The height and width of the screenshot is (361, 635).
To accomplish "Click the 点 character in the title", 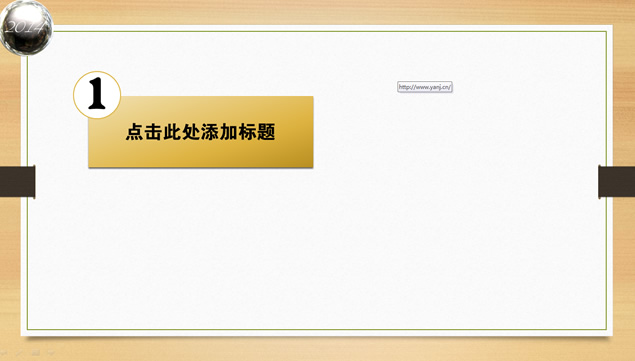I will 134,132.
